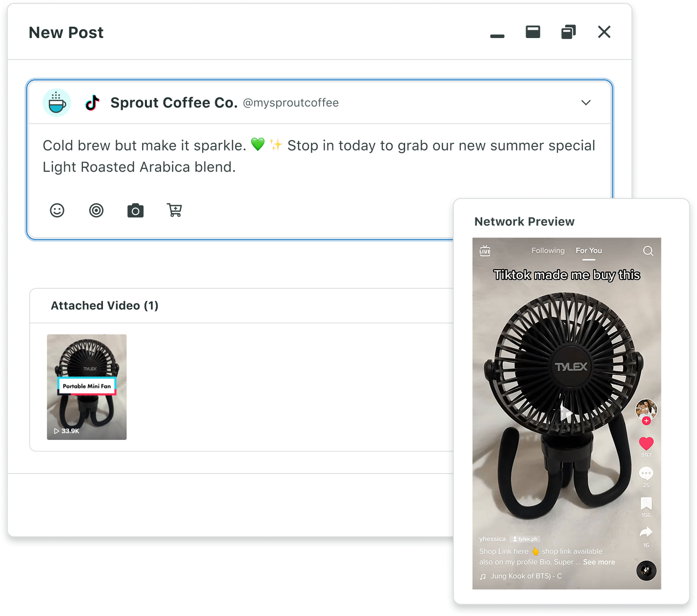Open the emoji picker smiley icon
Image resolution: width=697 pixels, height=616 pixels.
pos(57,210)
